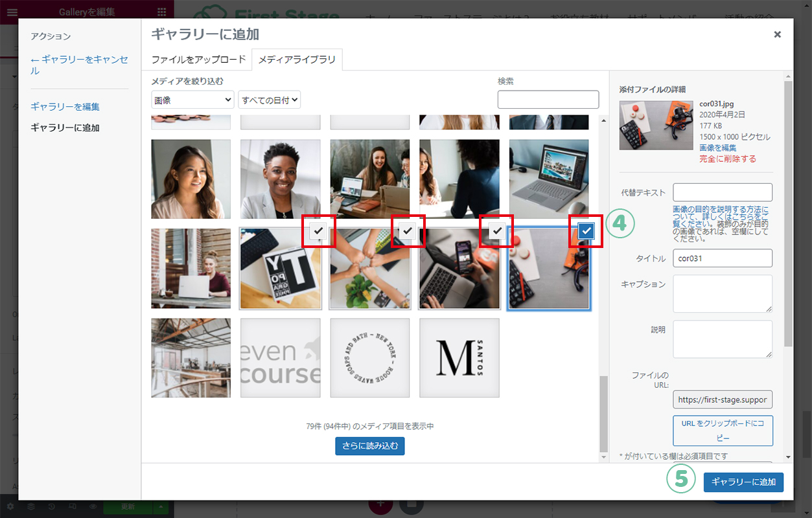Deselect the fist-bump hands image checkbox
812x518 pixels.
pyautogui.click(x=408, y=231)
